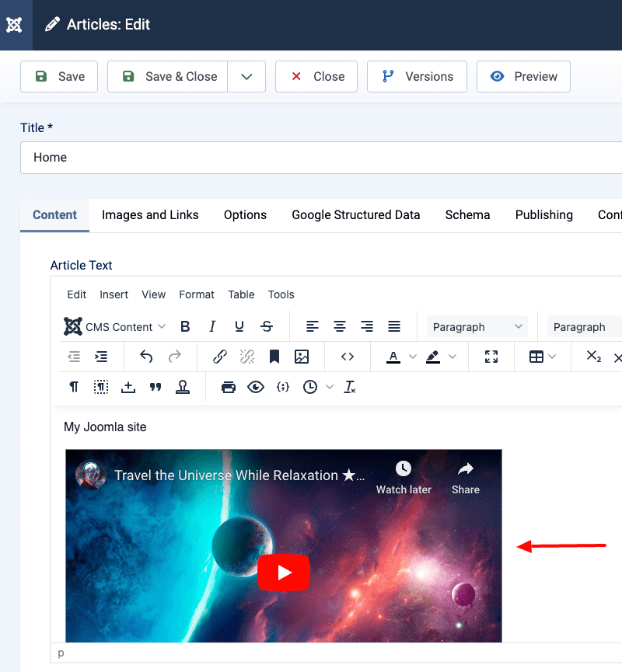Click the Italic formatting icon
622x672 pixels.
coord(212,326)
